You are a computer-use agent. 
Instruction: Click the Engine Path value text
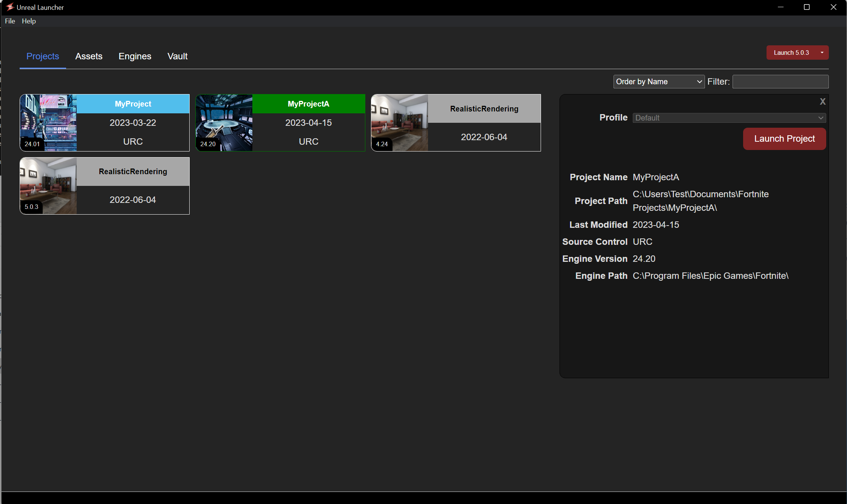[711, 276]
